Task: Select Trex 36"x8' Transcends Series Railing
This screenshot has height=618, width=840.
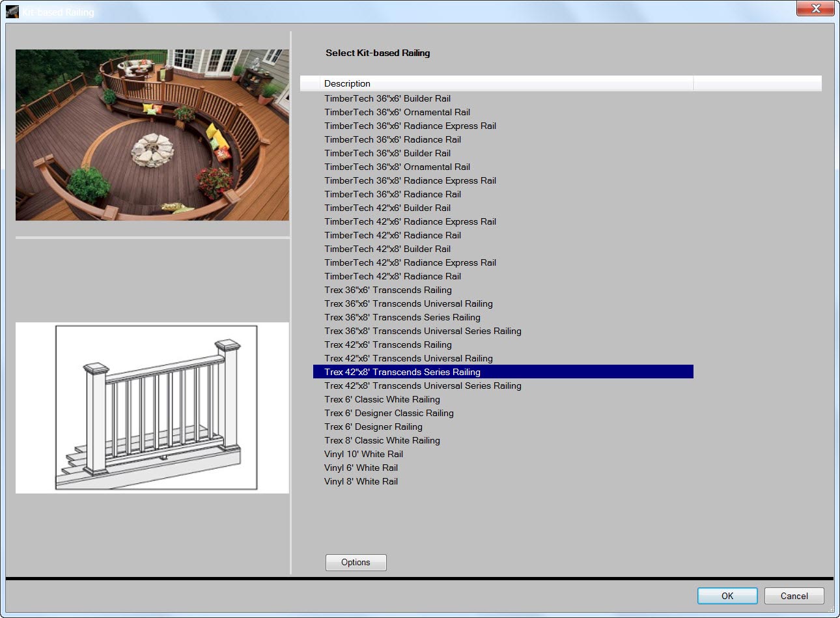Action: [x=402, y=317]
